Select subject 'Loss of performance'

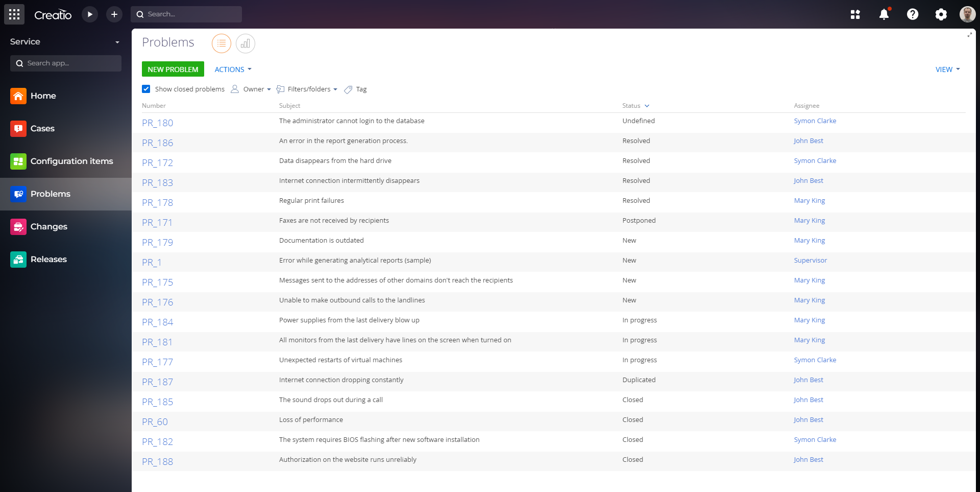click(311, 420)
